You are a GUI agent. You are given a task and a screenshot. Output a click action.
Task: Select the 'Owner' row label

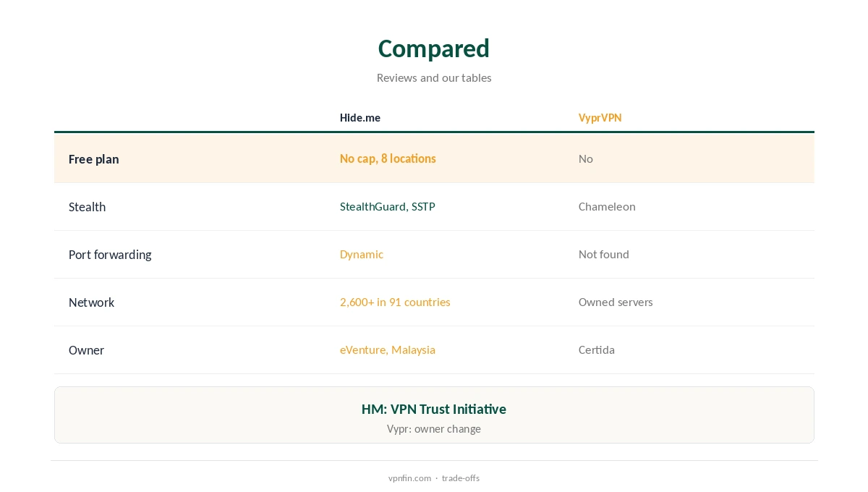point(86,350)
